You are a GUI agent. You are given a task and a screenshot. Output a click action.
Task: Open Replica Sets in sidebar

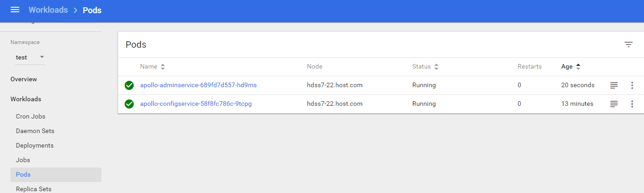click(34, 189)
